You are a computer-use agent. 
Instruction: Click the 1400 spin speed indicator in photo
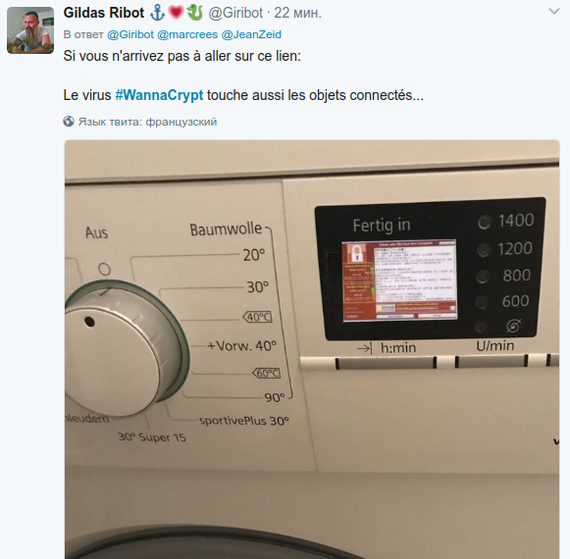pyautogui.click(x=506, y=221)
